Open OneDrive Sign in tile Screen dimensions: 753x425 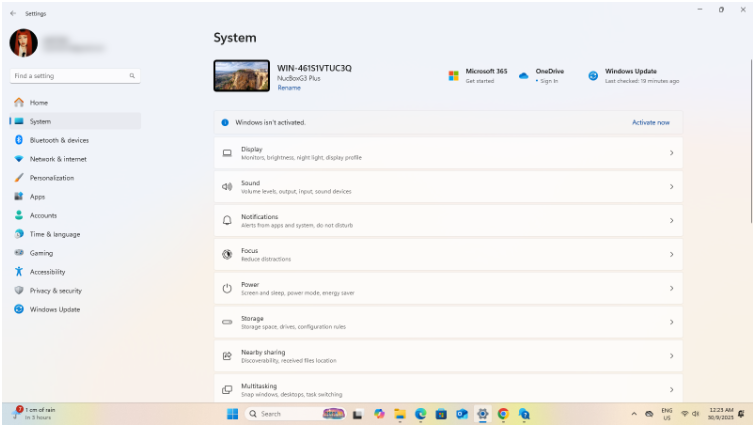pyautogui.click(x=541, y=75)
